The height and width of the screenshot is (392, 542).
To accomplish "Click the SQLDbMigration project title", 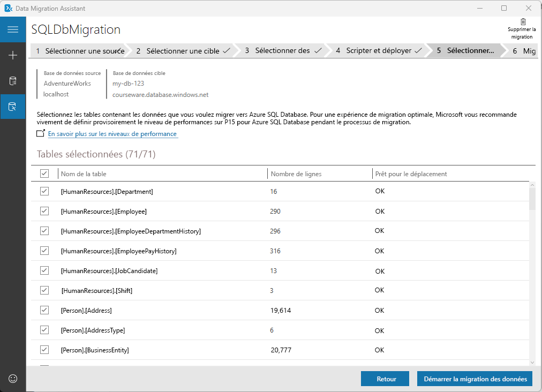I will click(76, 29).
